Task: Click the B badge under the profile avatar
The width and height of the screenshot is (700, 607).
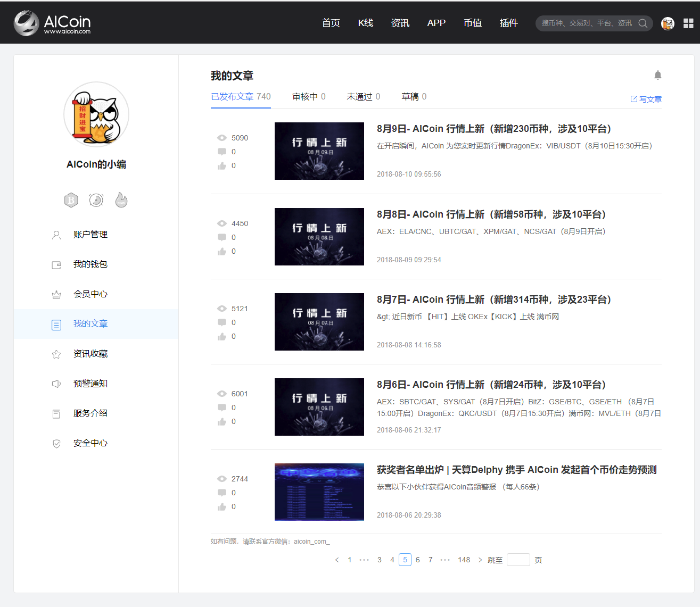Action: pos(71,199)
